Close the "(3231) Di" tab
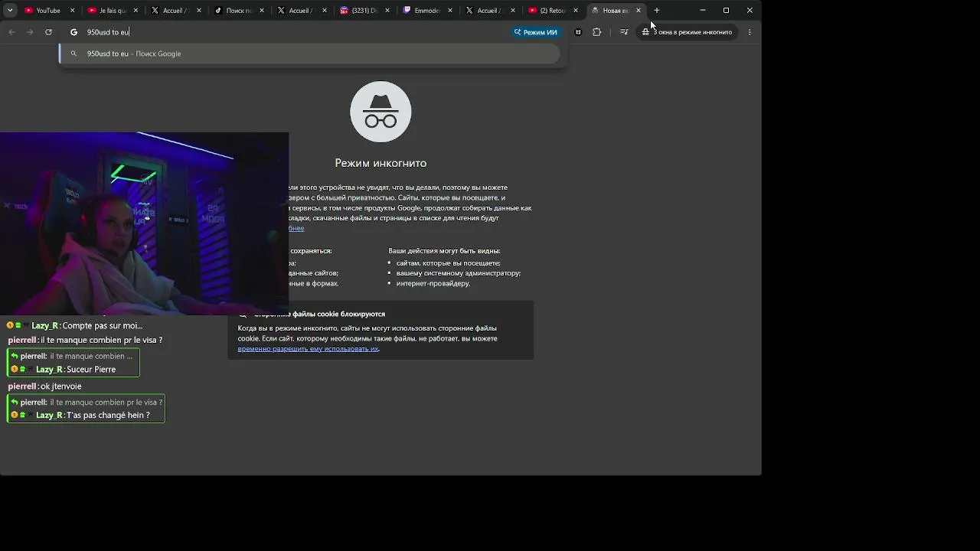This screenshot has width=980, height=551. point(387,11)
